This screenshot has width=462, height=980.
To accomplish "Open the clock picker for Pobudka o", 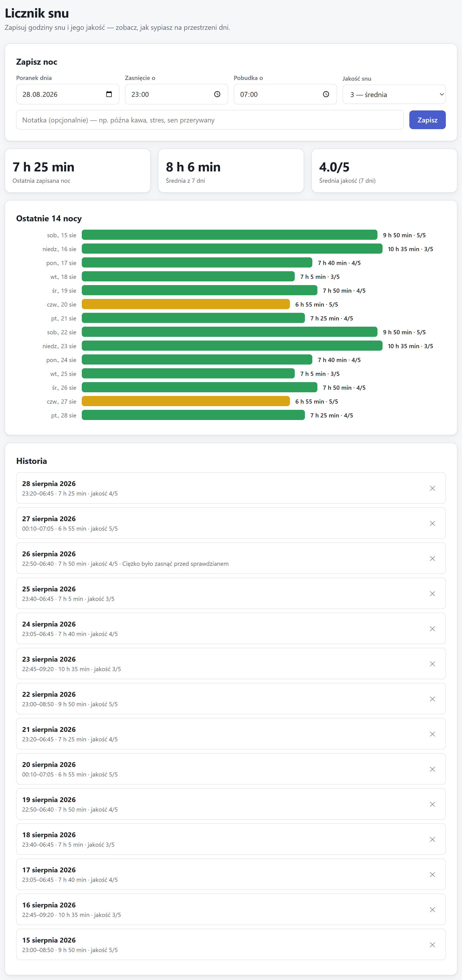I will [x=326, y=94].
